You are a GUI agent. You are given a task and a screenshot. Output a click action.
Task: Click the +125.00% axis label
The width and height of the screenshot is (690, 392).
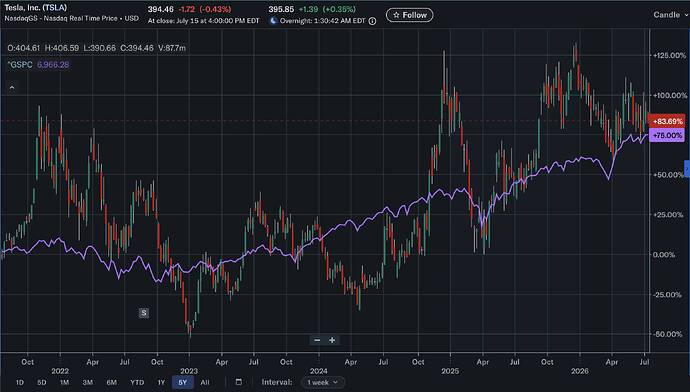[x=669, y=55]
